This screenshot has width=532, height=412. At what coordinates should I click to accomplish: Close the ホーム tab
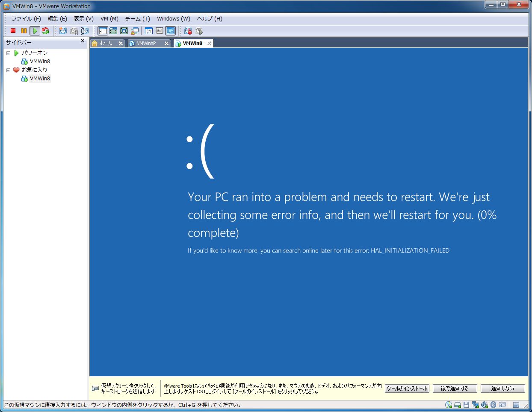pos(121,43)
